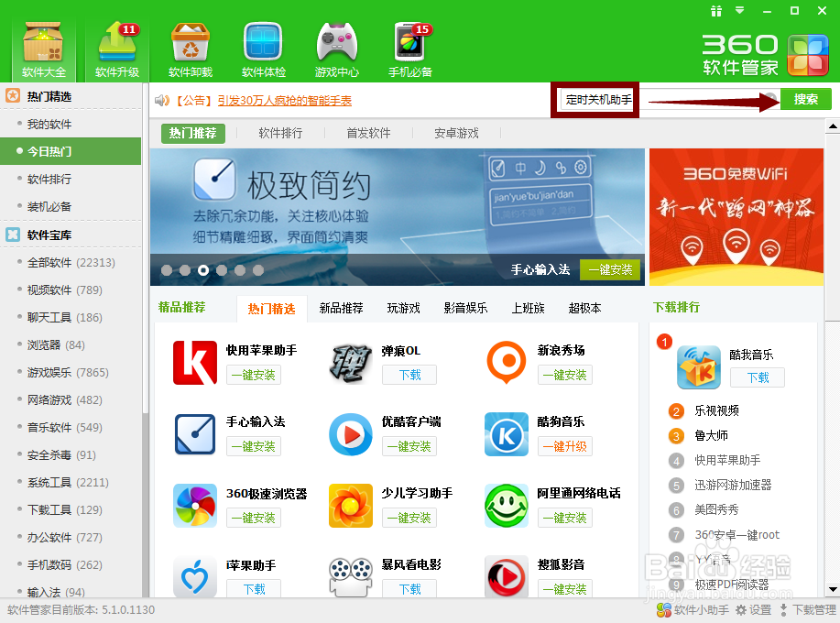
Task: Open 下载管理 in the status bar
Action: 807,610
